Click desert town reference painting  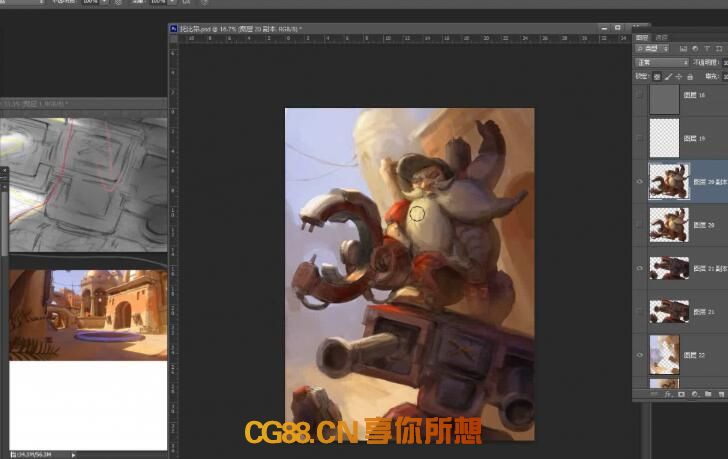[88, 315]
